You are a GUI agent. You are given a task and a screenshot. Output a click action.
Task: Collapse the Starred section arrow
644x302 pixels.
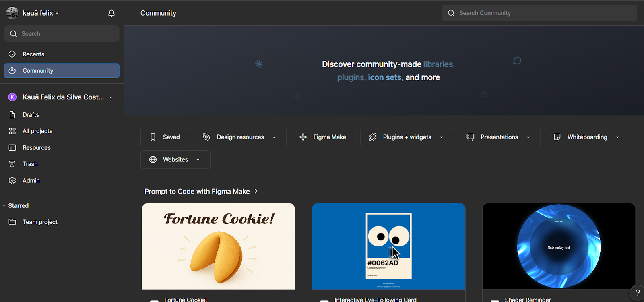(4, 206)
